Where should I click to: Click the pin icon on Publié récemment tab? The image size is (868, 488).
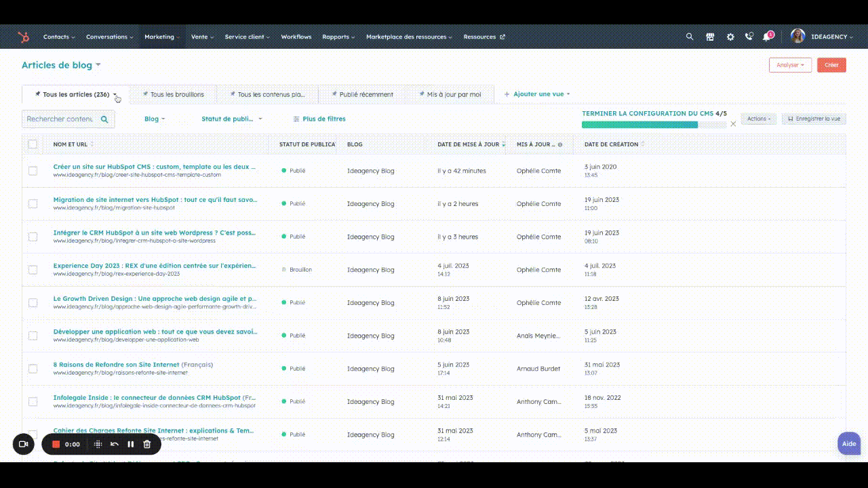(334, 94)
